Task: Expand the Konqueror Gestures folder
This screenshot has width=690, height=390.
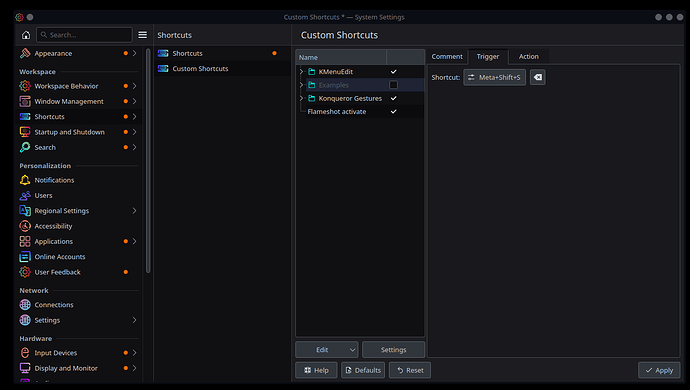Action: coord(301,98)
